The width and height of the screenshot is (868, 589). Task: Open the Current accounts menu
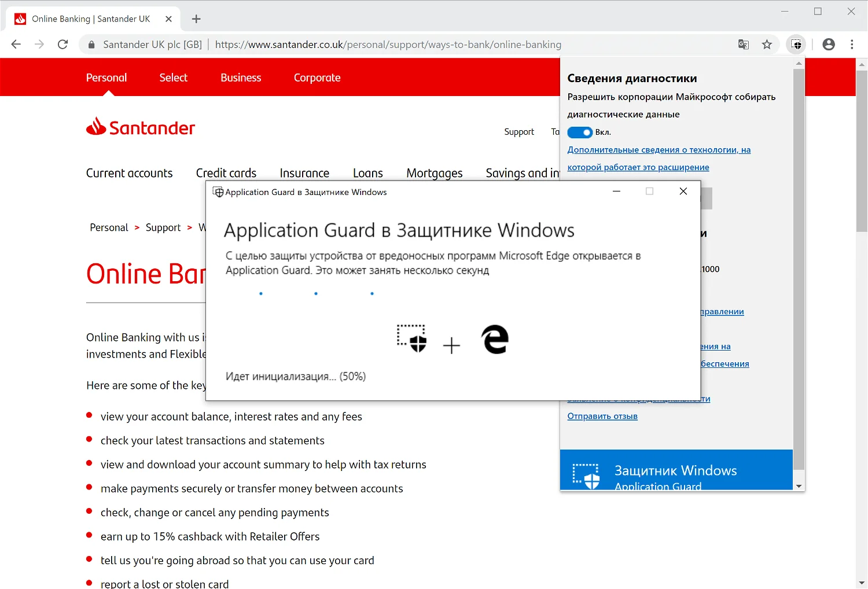(130, 173)
